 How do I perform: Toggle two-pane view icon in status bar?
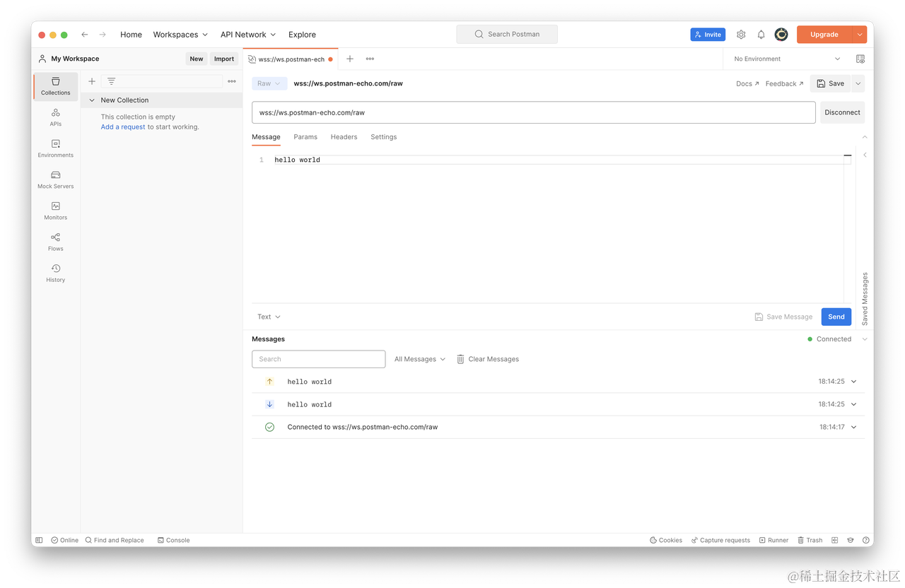[x=835, y=540]
